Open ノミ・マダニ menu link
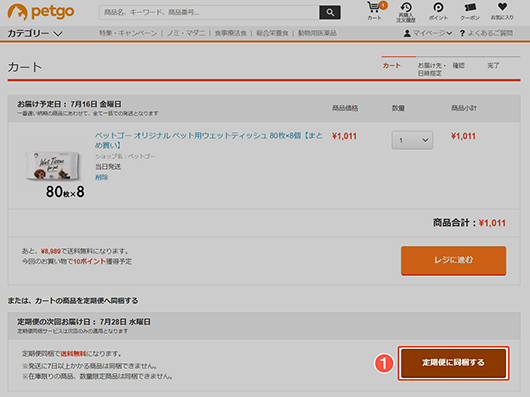 point(186,33)
